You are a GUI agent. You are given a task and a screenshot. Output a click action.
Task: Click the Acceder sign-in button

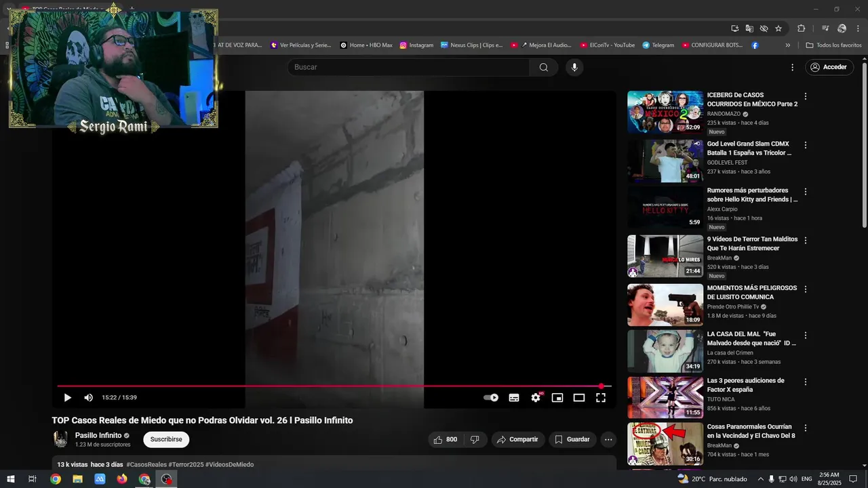click(829, 67)
